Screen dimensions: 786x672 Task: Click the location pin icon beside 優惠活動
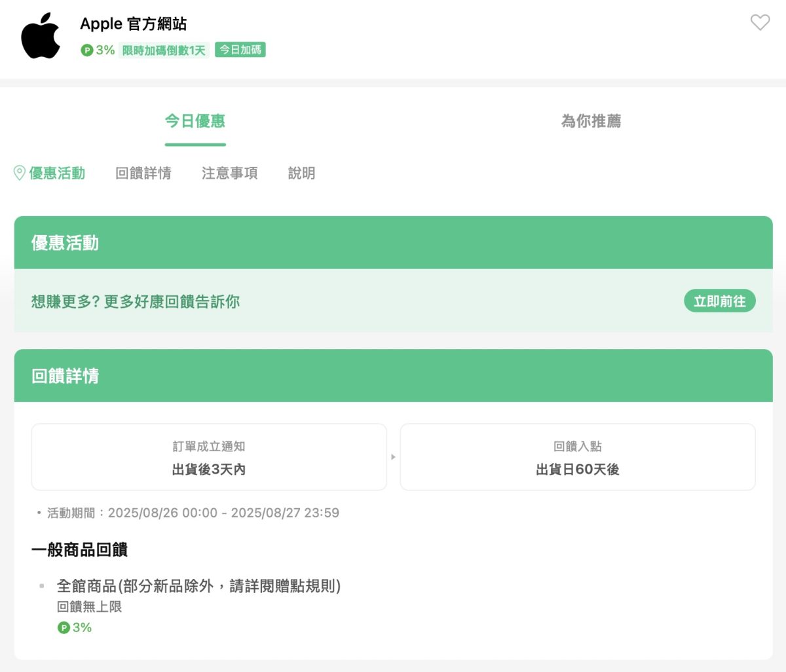20,173
